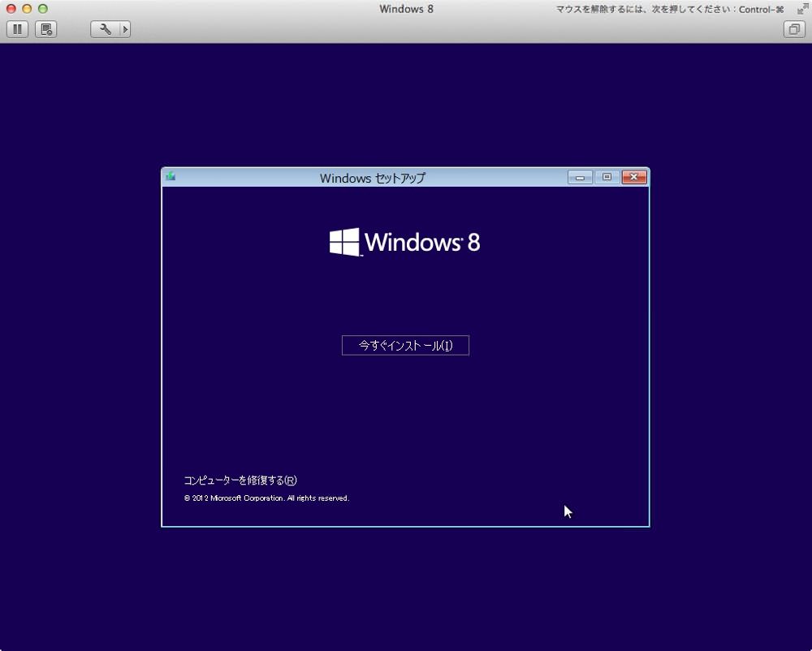Expand the arrow beside the wrench

(x=125, y=29)
